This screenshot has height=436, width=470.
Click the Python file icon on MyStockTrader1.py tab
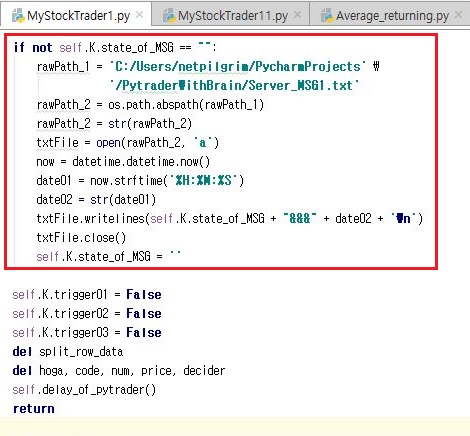click(x=18, y=16)
